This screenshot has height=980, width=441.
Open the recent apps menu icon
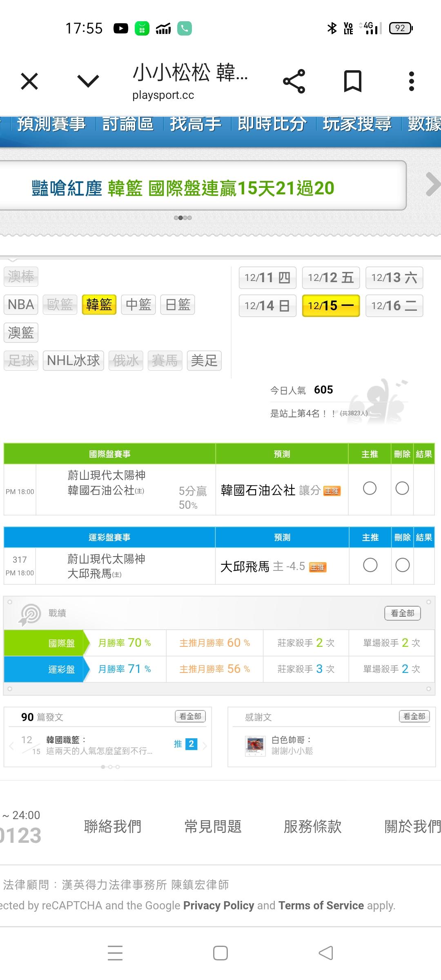point(115,953)
